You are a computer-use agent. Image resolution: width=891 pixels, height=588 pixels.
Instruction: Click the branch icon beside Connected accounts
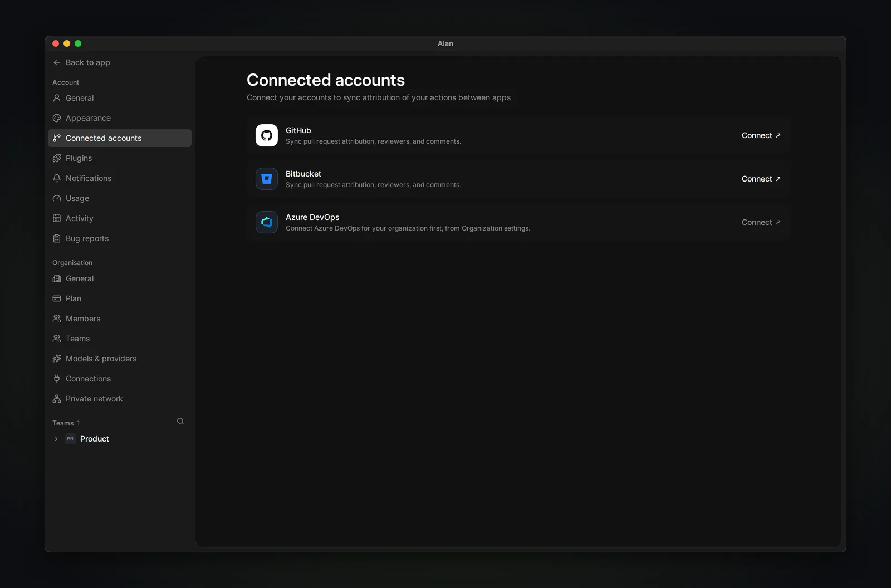[x=57, y=138]
